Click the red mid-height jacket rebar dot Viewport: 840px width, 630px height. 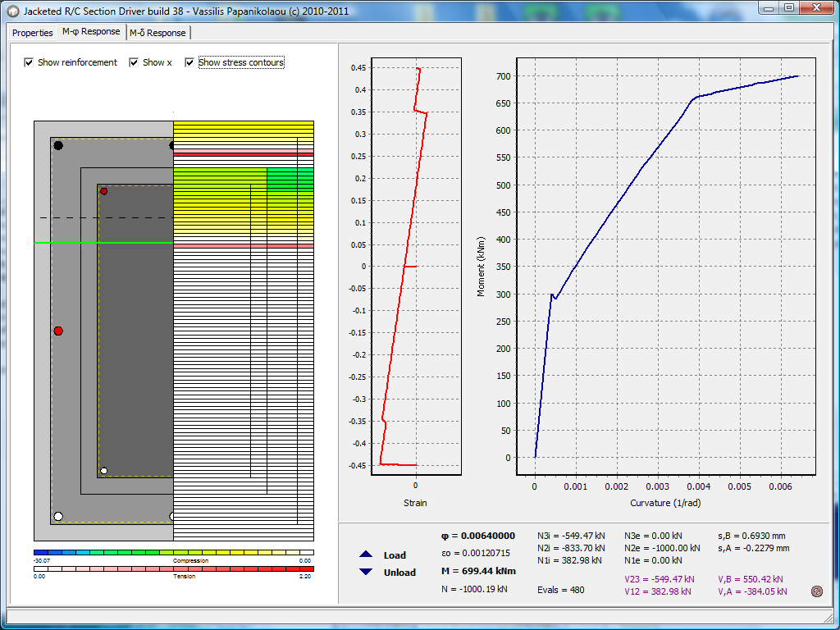tap(58, 331)
